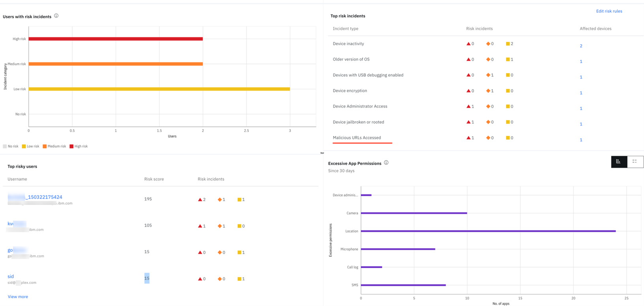Open user sid profile link

[11, 276]
